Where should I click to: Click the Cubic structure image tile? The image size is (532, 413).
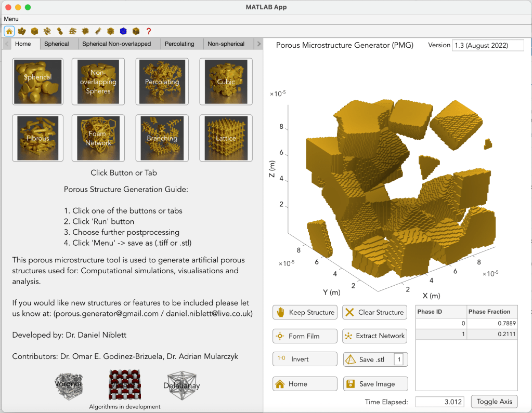pos(226,81)
